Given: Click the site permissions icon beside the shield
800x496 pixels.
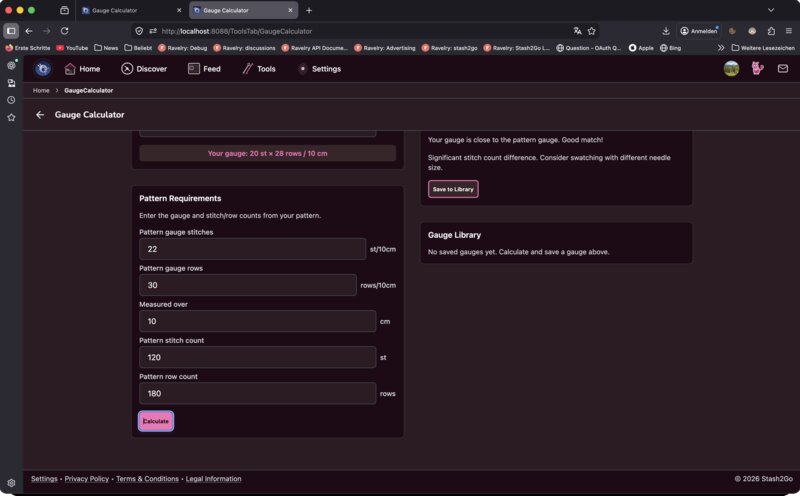Looking at the screenshot, I should (x=153, y=31).
